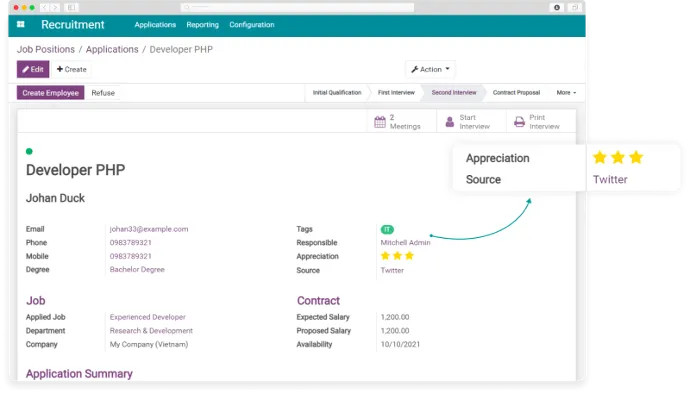Screen dimensions: 690x394
Task: Open the Experienced Developer applied job link
Action: pyautogui.click(x=147, y=317)
